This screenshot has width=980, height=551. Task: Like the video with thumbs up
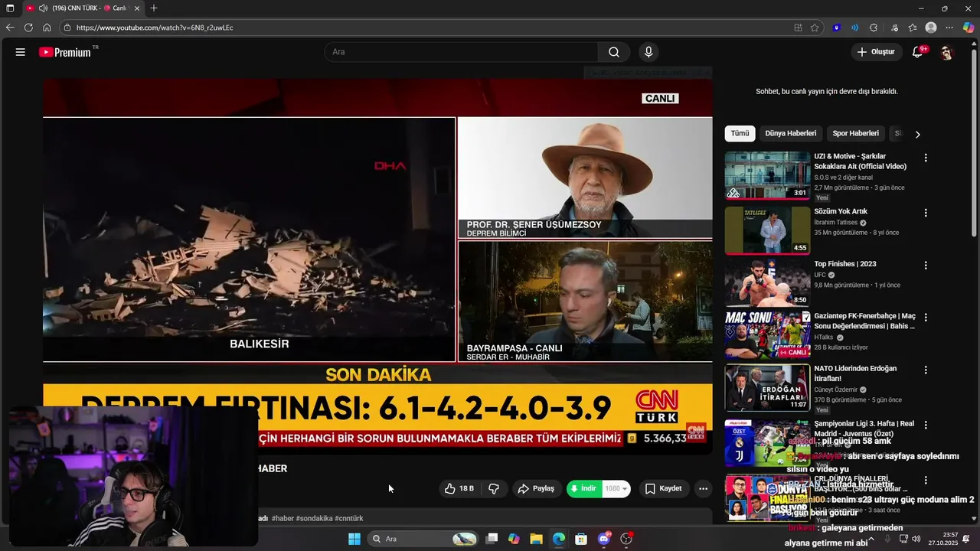(459, 488)
